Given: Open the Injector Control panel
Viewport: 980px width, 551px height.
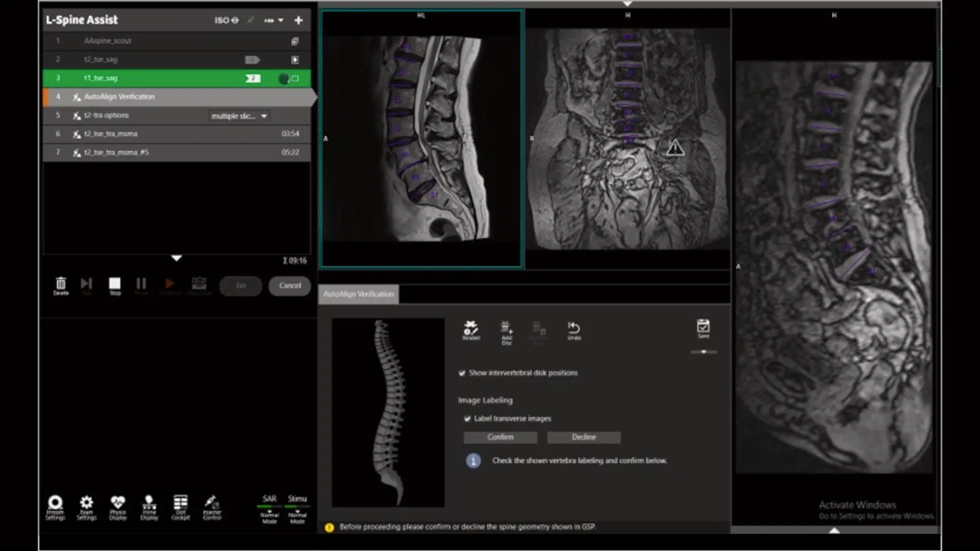Looking at the screenshot, I should (211, 505).
